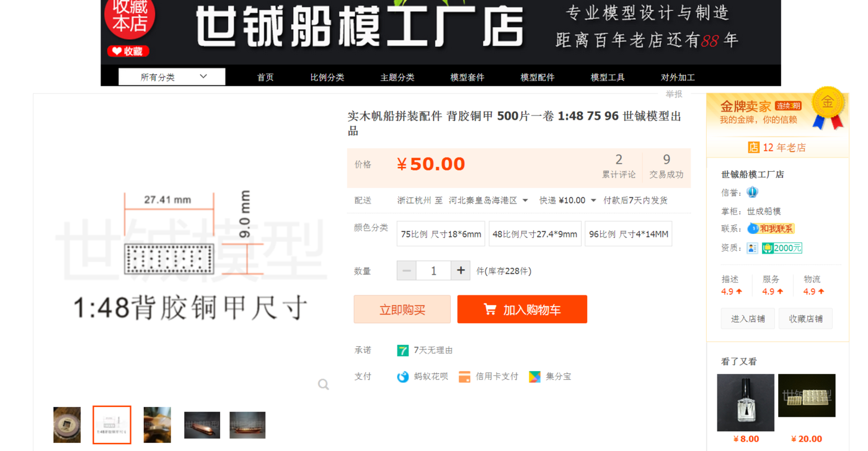Expand the 快递 ¥10.00 shipping dropdown
Screen dimensions: 868x451
[x=567, y=200]
